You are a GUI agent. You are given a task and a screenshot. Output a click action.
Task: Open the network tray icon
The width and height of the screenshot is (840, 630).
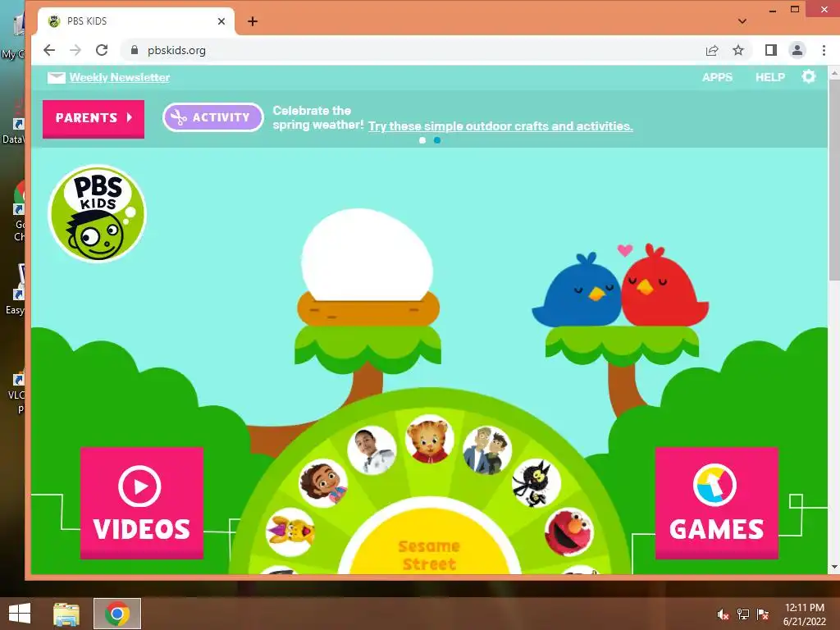743,614
